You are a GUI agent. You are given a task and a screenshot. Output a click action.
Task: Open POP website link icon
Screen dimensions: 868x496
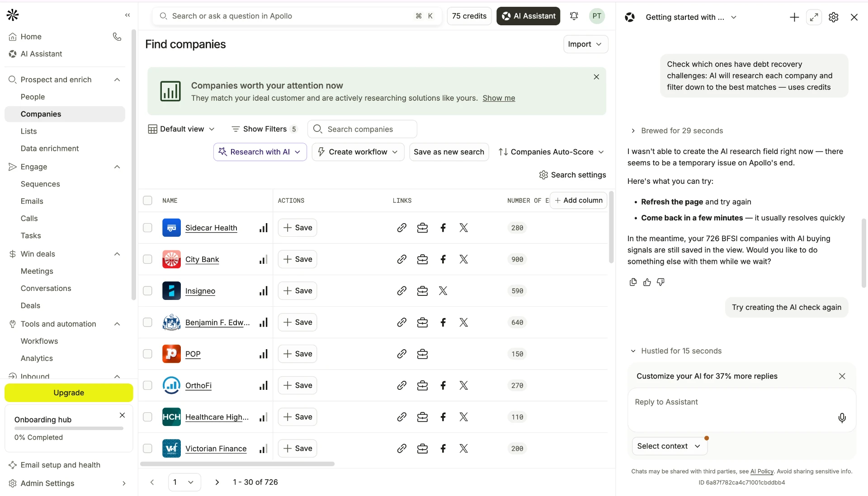click(x=401, y=354)
